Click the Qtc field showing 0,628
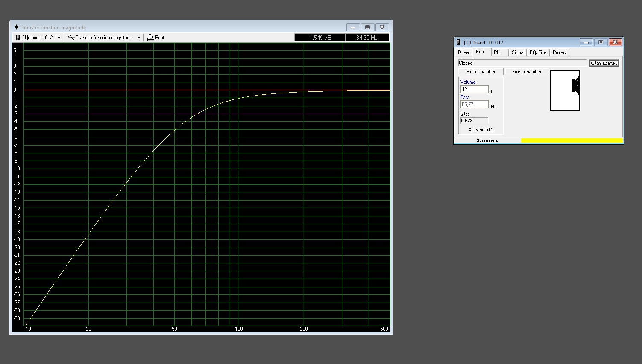Image resolution: width=642 pixels, height=364 pixels. (x=474, y=121)
